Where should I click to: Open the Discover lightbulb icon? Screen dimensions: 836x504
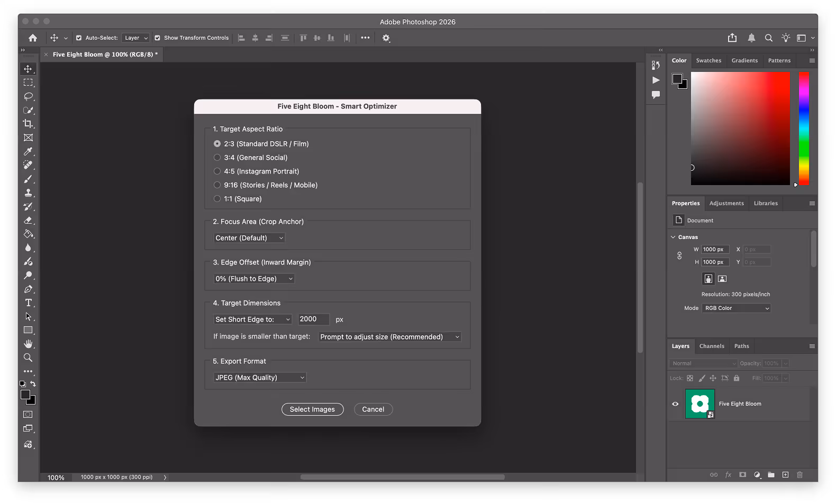786,38
